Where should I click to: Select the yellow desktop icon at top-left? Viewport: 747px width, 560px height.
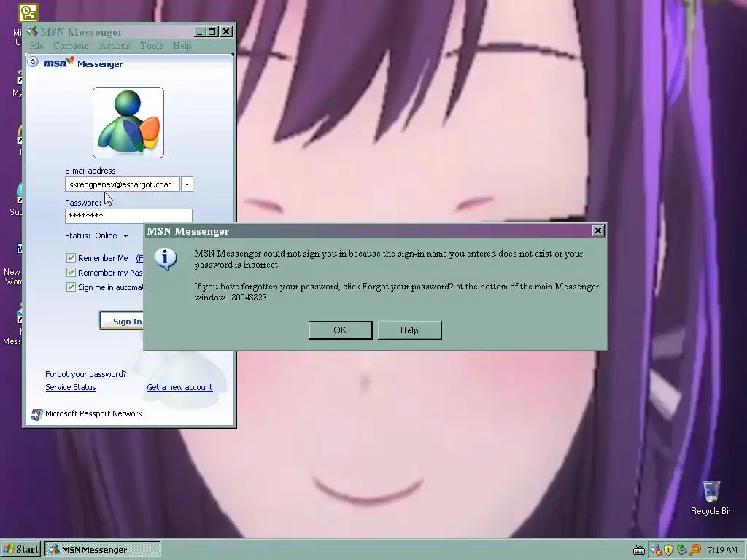(28, 13)
